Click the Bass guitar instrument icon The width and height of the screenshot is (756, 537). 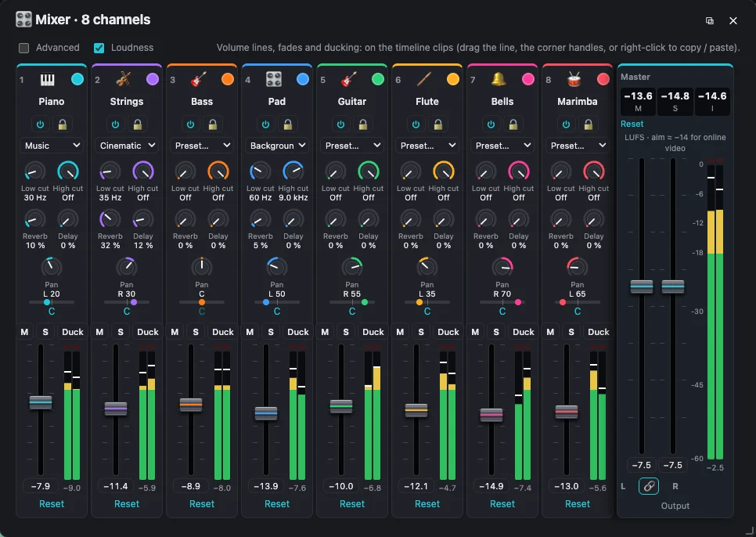(x=198, y=79)
